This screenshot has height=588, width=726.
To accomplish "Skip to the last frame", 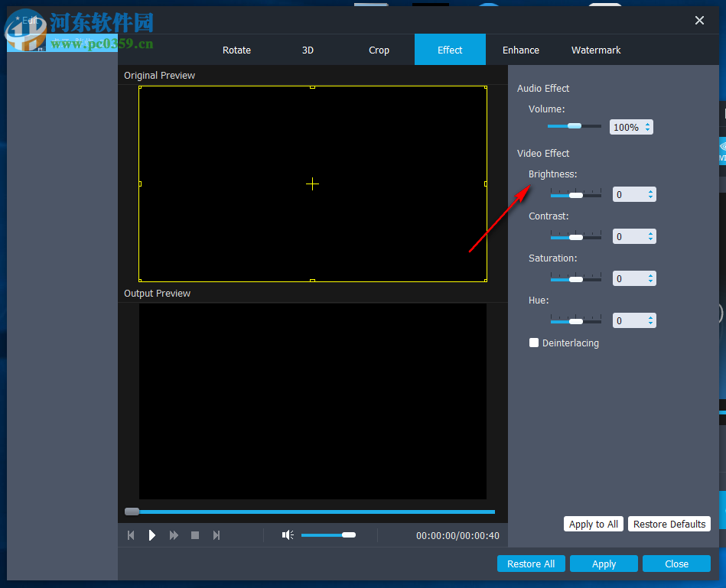I will pos(216,535).
